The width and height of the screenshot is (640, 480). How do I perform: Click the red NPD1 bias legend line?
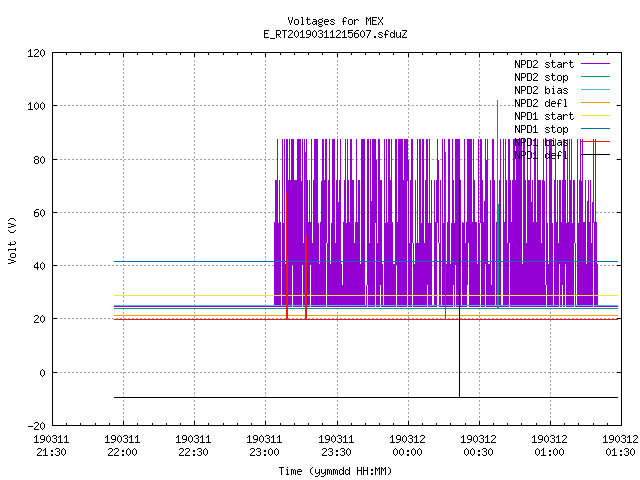(x=595, y=142)
